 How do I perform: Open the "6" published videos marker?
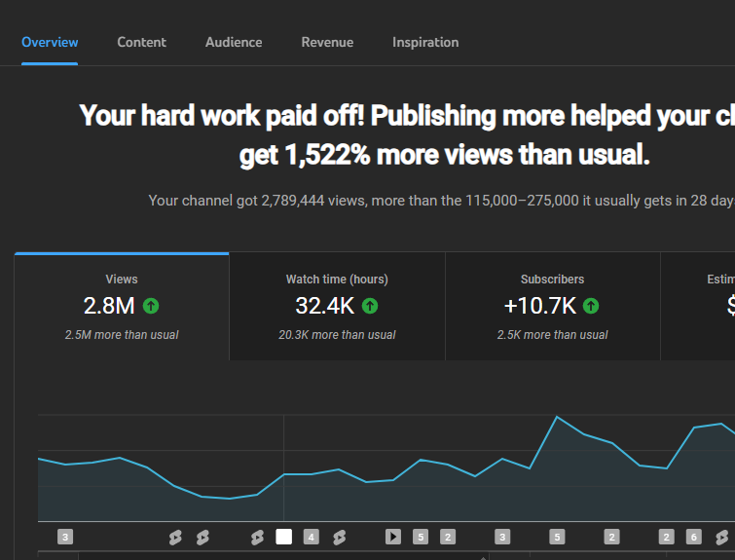click(694, 537)
